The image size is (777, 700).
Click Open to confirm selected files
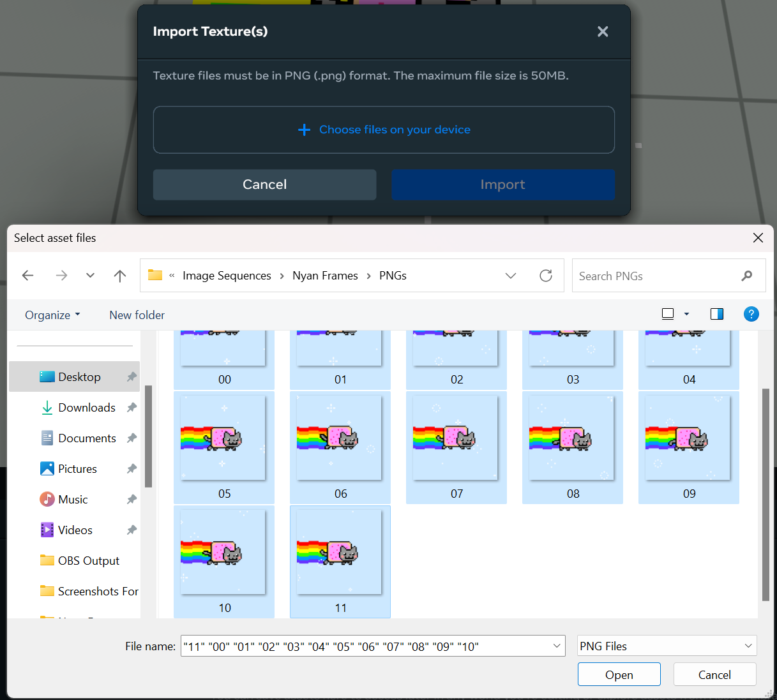point(619,674)
